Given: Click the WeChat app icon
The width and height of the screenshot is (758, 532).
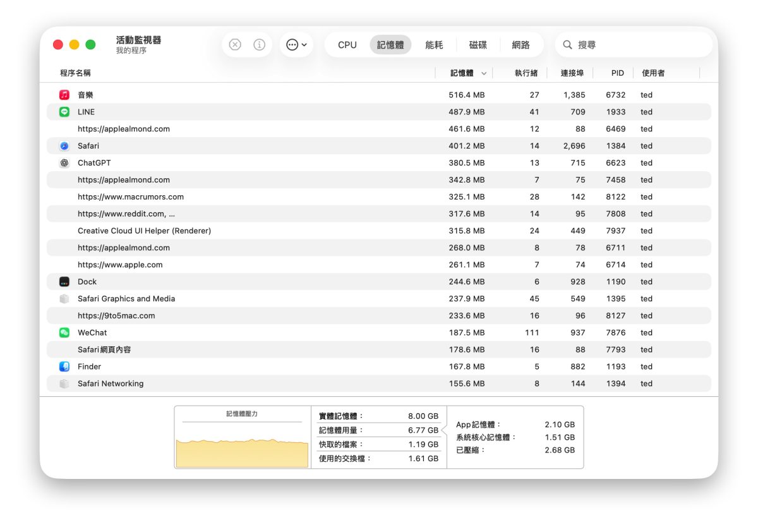Looking at the screenshot, I should coord(64,333).
